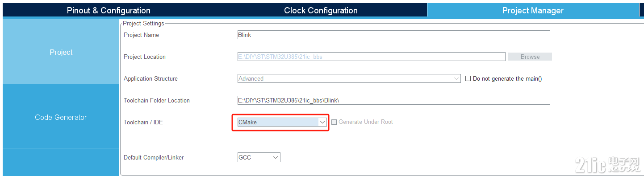Select the blank sidebar section below Code Generator
The image size is (644, 176).
(61, 162)
